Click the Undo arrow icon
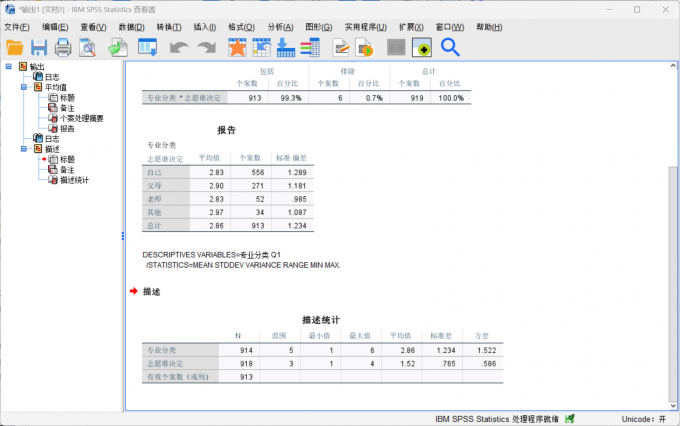The height and width of the screenshot is (426, 680). tap(179, 47)
